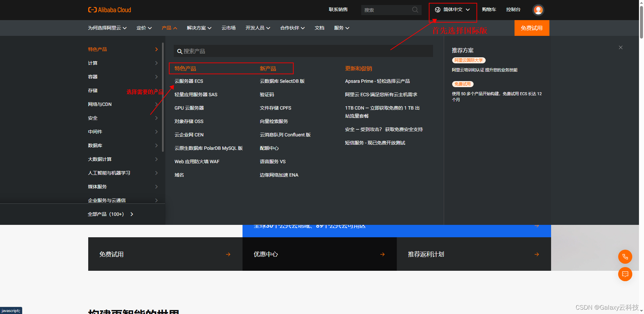Select the 特色产品 category
The width and height of the screenshot is (644, 314).
click(123, 49)
